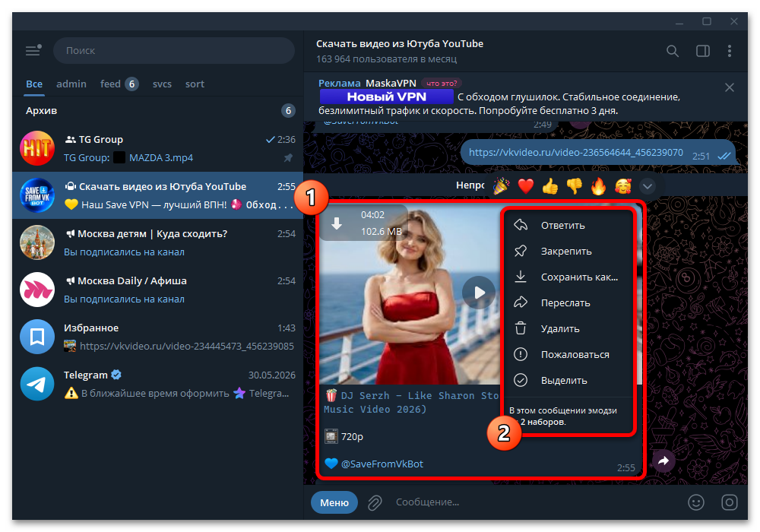This screenshot has width=760, height=532.
Task: Choose Закрепить from context menu
Action: coord(568,251)
